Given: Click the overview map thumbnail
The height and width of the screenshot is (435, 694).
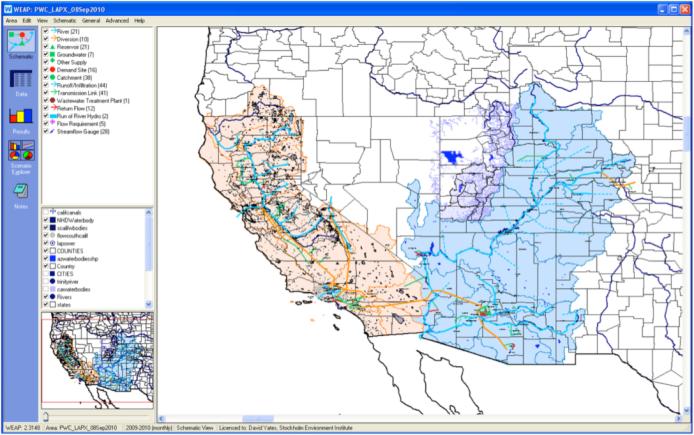Looking at the screenshot, I should point(95,358).
